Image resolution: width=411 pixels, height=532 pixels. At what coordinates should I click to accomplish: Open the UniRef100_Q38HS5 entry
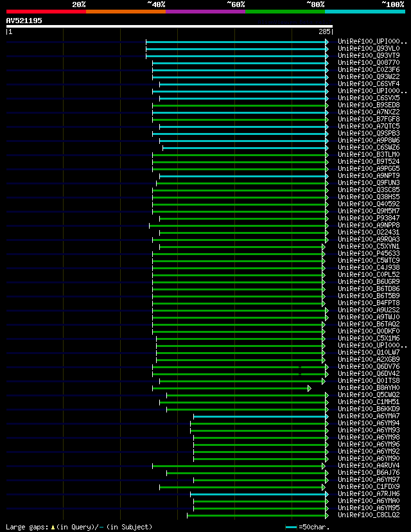369,197
